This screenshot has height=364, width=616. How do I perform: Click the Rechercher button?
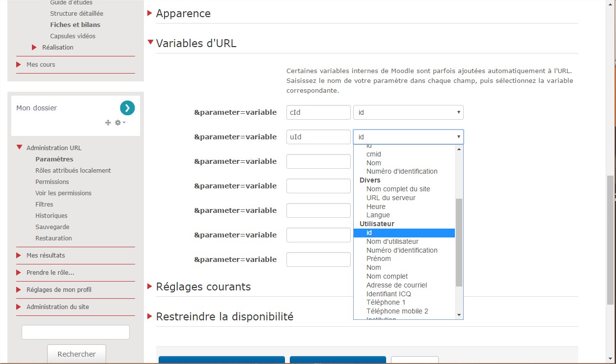(77, 354)
